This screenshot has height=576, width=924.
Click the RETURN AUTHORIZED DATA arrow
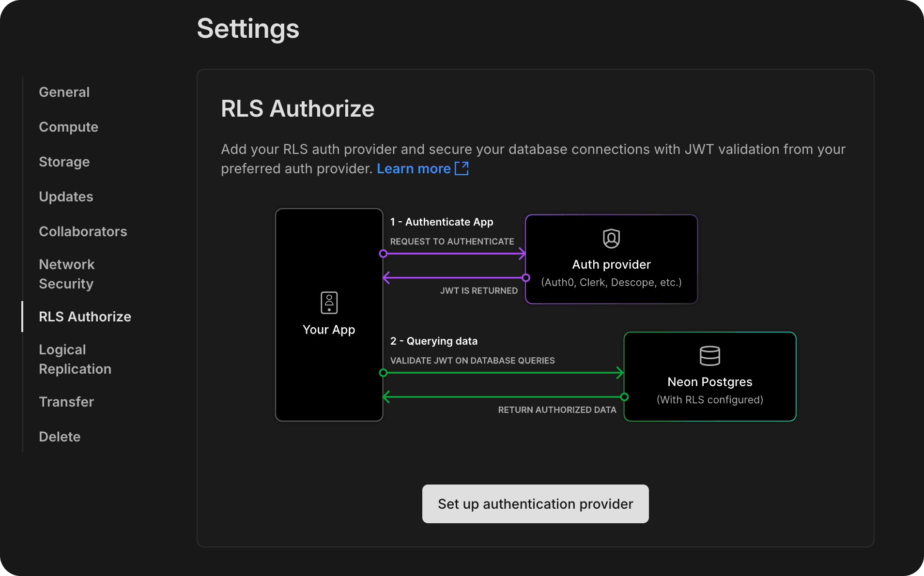click(504, 397)
